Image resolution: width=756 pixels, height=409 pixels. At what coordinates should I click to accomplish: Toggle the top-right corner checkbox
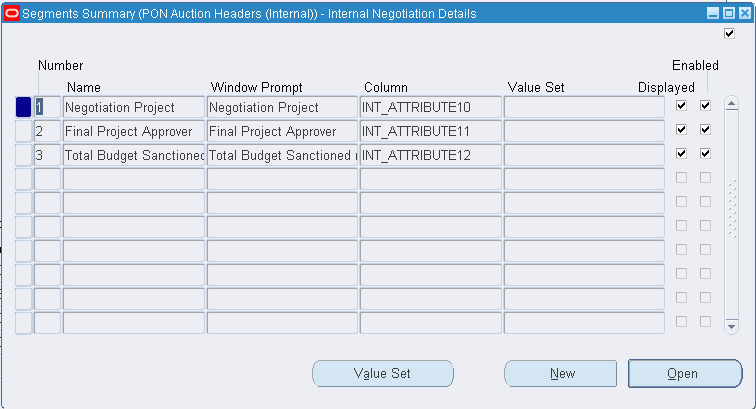click(x=729, y=34)
